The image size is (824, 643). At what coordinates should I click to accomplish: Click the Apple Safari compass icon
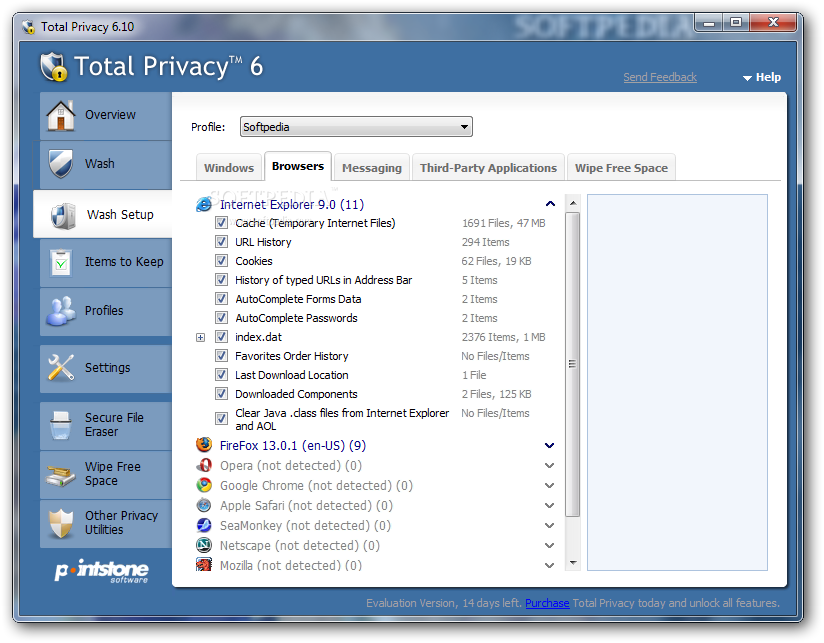point(204,505)
